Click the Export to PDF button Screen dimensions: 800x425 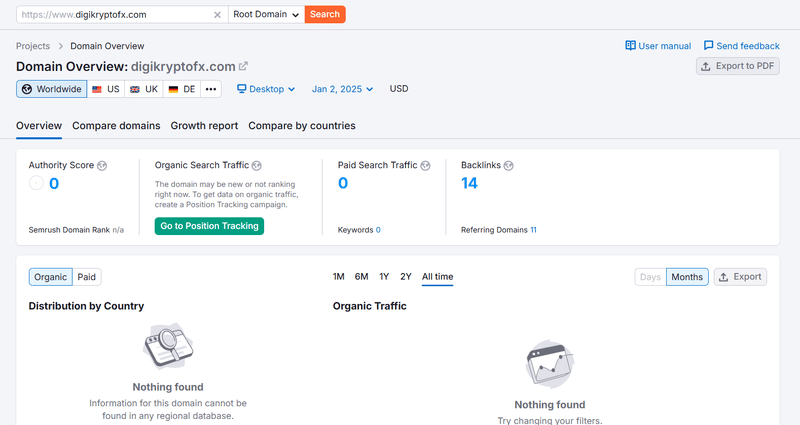738,66
